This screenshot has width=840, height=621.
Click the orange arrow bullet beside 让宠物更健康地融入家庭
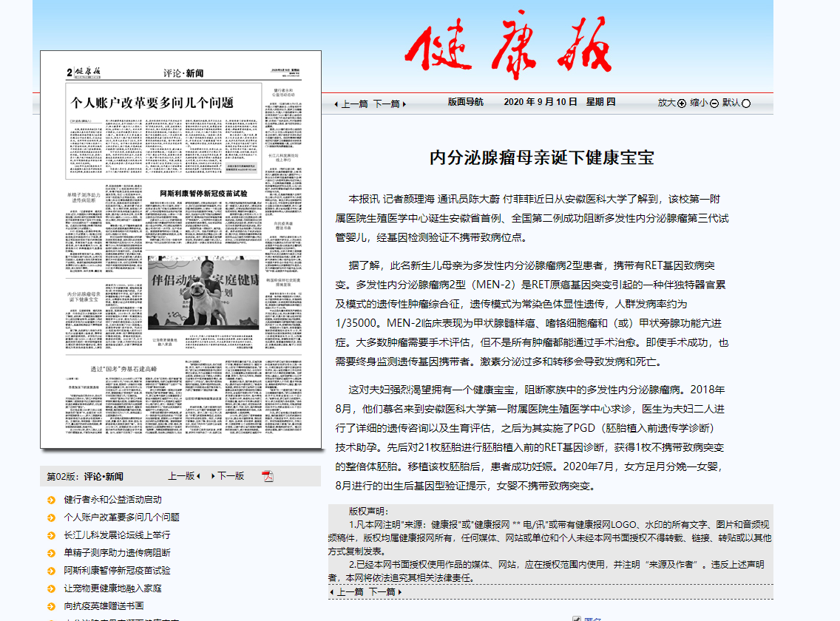pyautogui.click(x=51, y=588)
